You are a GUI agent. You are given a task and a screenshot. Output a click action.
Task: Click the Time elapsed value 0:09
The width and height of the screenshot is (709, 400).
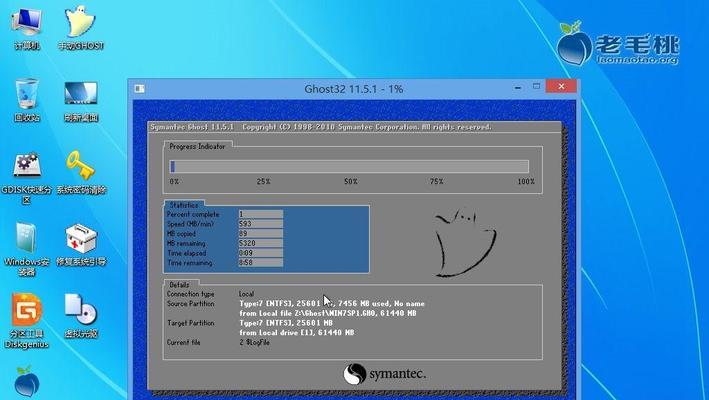(261, 253)
